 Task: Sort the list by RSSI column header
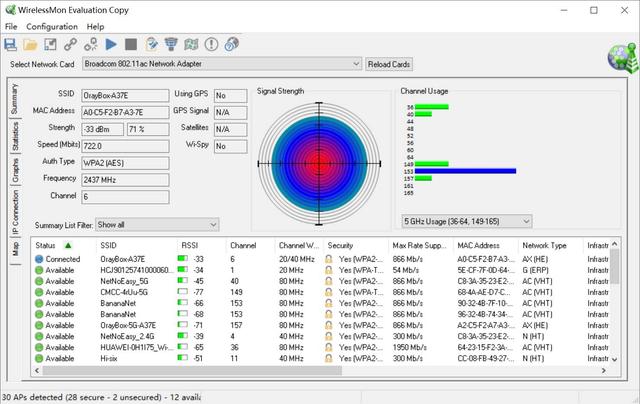coord(190,245)
